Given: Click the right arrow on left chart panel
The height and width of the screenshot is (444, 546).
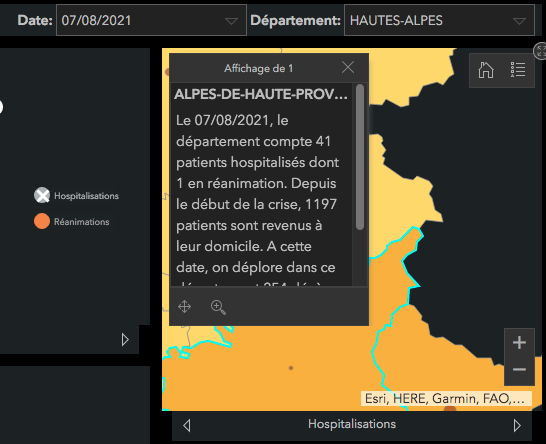Looking at the screenshot, I should click(x=125, y=340).
